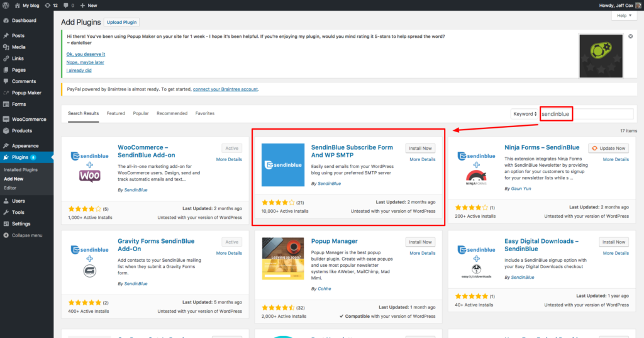Install Easy Digital Downloads SendinBlue plugin
This screenshot has height=338, width=644.
(614, 242)
